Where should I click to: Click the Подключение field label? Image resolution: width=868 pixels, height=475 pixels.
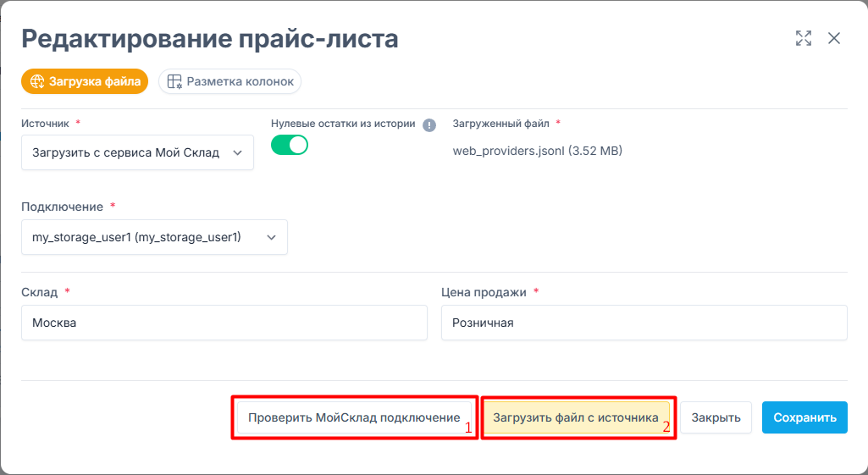point(62,207)
